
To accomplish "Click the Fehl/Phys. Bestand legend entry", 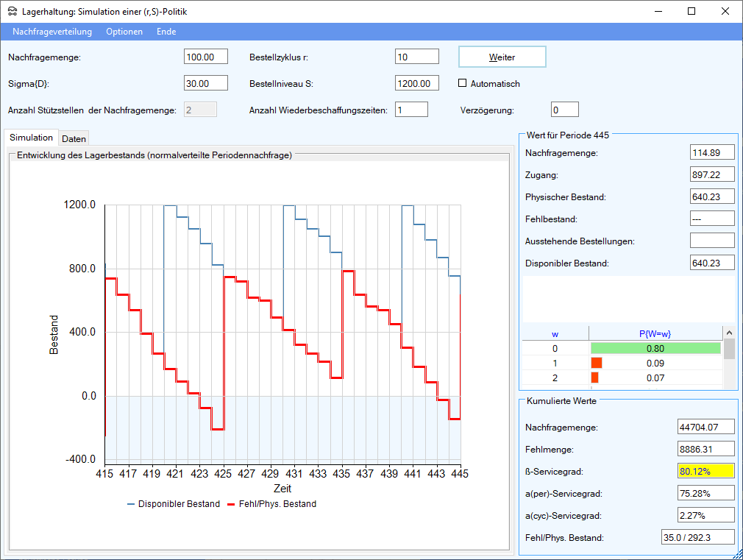I will coord(271,504).
